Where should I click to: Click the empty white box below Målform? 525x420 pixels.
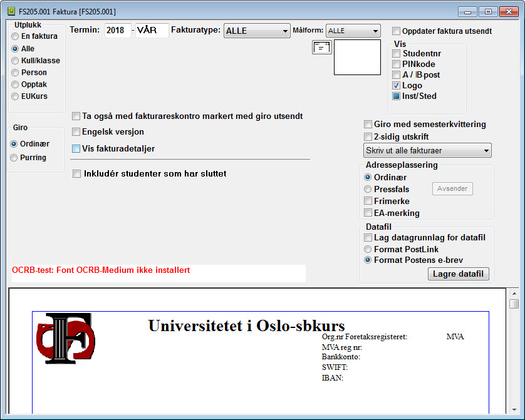[x=357, y=57]
